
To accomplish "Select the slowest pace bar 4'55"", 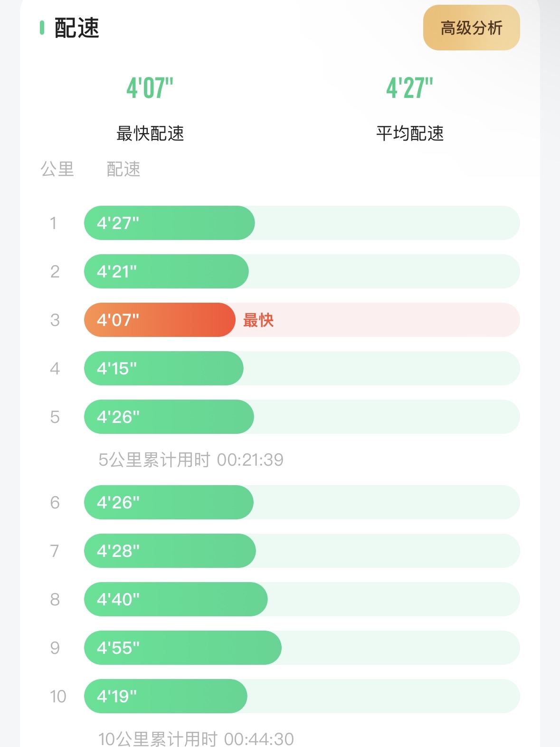I will pos(182,648).
